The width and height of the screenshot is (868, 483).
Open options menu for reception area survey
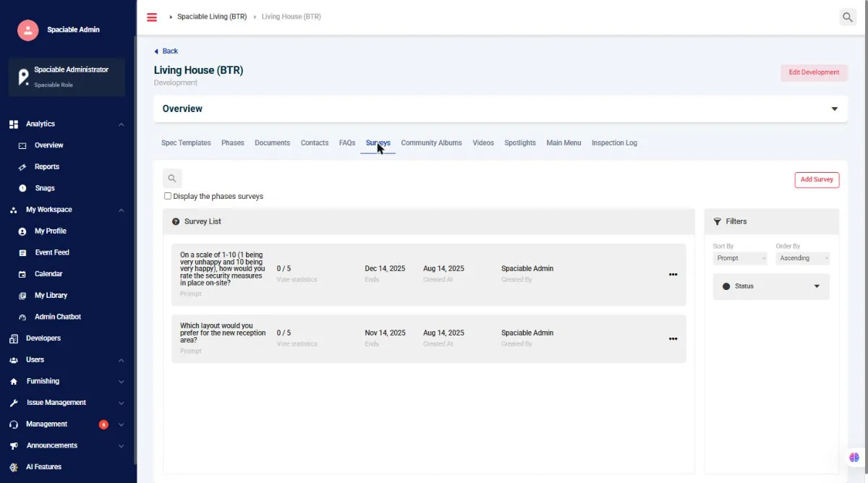(673, 339)
